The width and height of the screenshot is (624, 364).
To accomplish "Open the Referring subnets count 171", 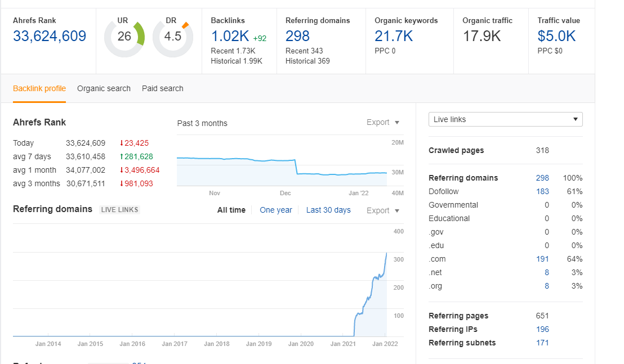I will click(x=542, y=343).
